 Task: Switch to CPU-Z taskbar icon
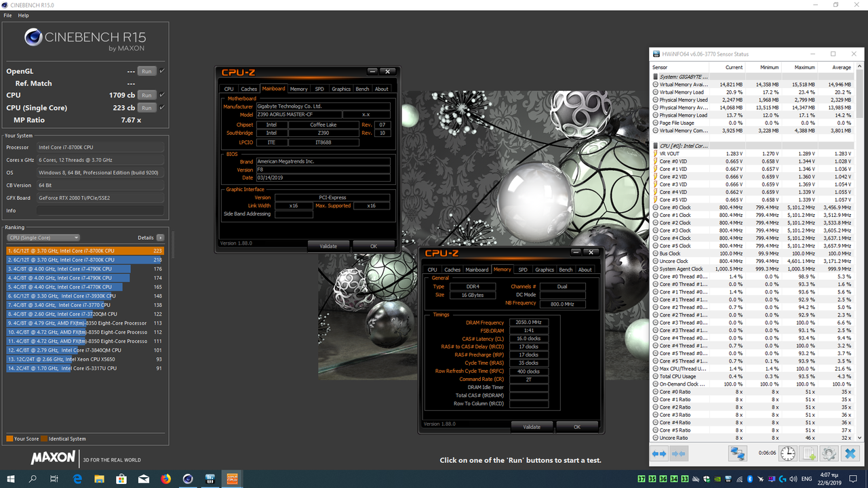pos(232,479)
